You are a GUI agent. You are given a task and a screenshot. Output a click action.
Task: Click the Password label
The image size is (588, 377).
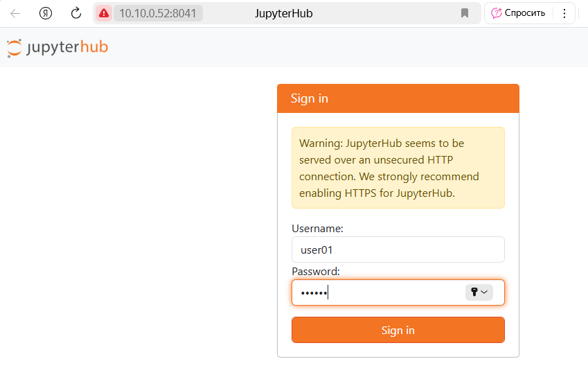(316, 271)
